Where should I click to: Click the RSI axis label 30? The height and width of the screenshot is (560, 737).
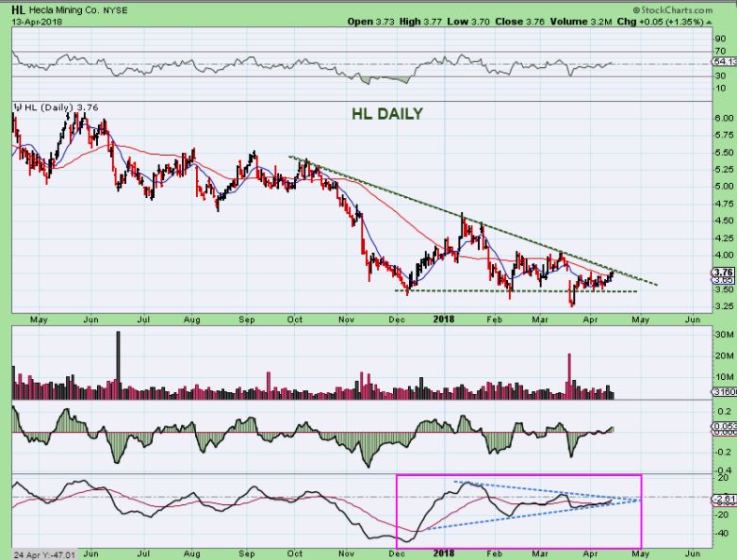(x=720, y=75)
